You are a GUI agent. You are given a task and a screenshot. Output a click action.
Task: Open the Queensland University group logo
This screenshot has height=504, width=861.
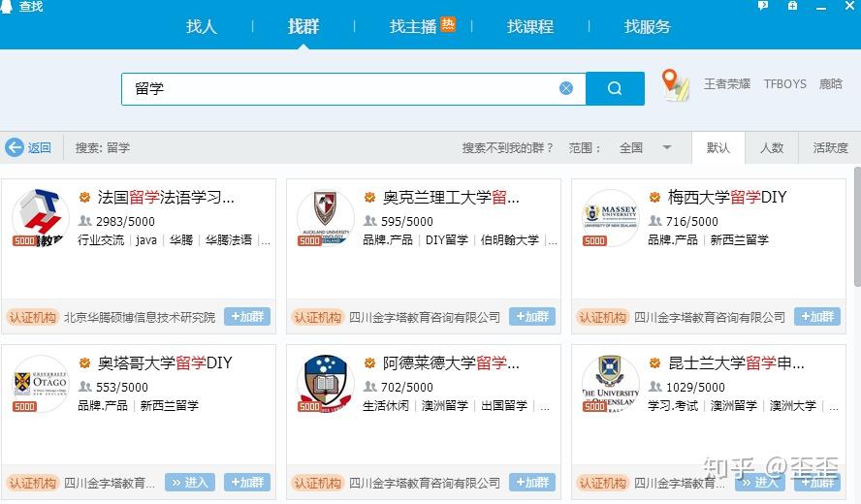(610, 384)
